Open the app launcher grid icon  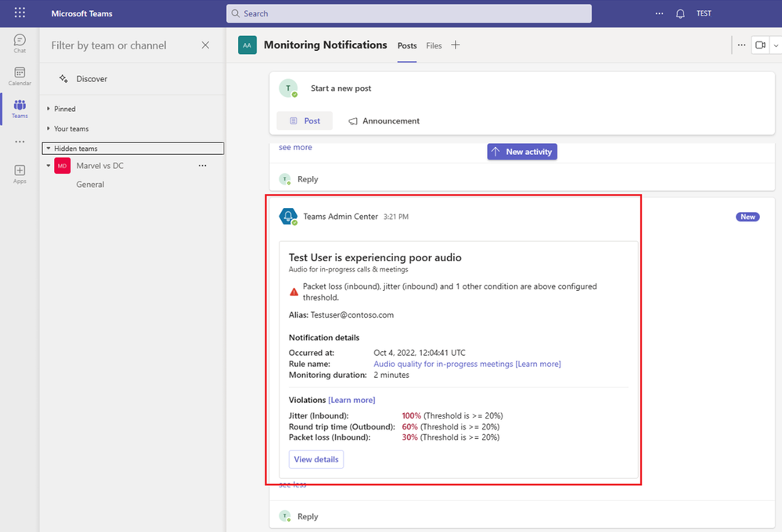click(20, 13)
